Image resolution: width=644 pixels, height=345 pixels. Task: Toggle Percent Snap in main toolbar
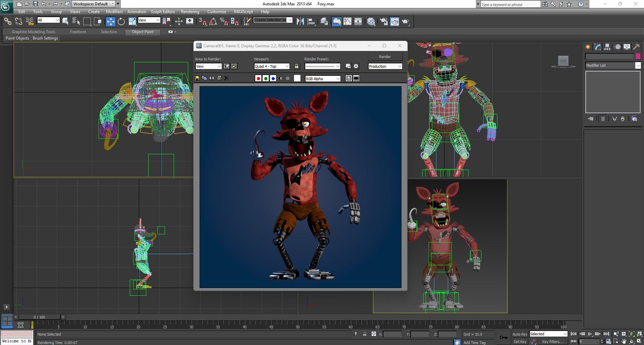(x=224, y=21)
